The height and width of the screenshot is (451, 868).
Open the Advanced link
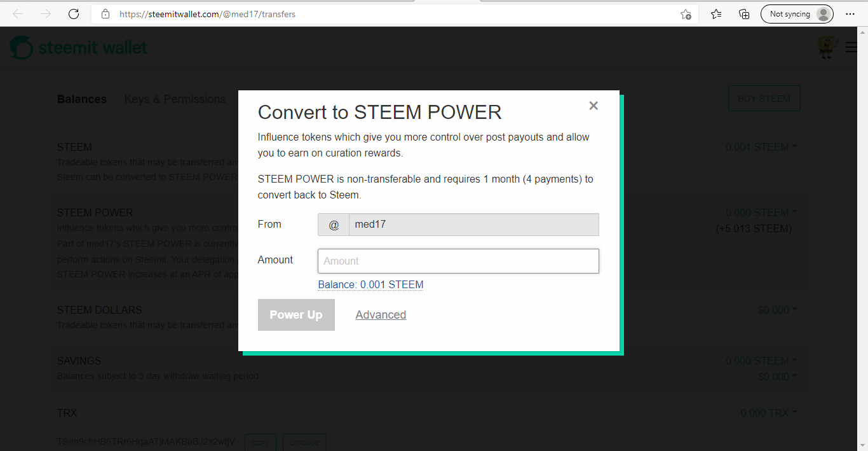381,315
